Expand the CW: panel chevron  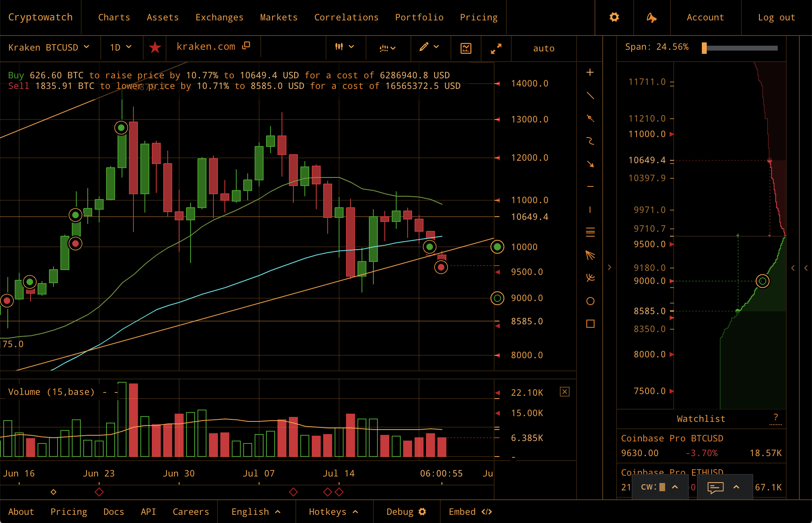pyautogui.click(x=675, y=487)
